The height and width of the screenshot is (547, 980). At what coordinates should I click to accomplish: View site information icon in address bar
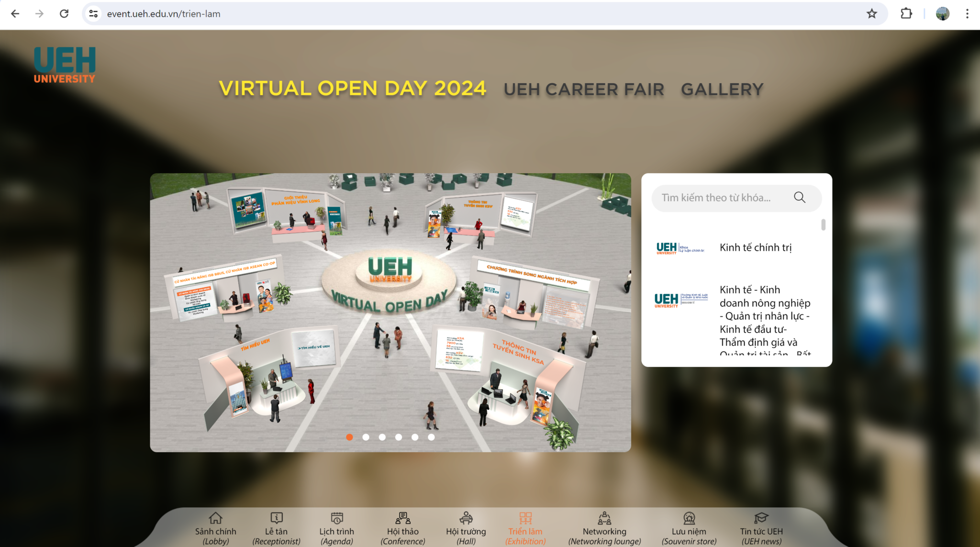pos(94,14)
